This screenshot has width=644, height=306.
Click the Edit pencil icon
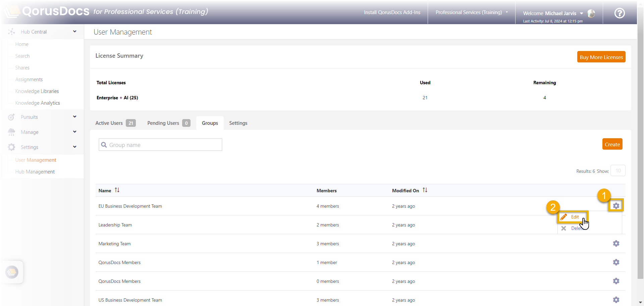(564, 217)
